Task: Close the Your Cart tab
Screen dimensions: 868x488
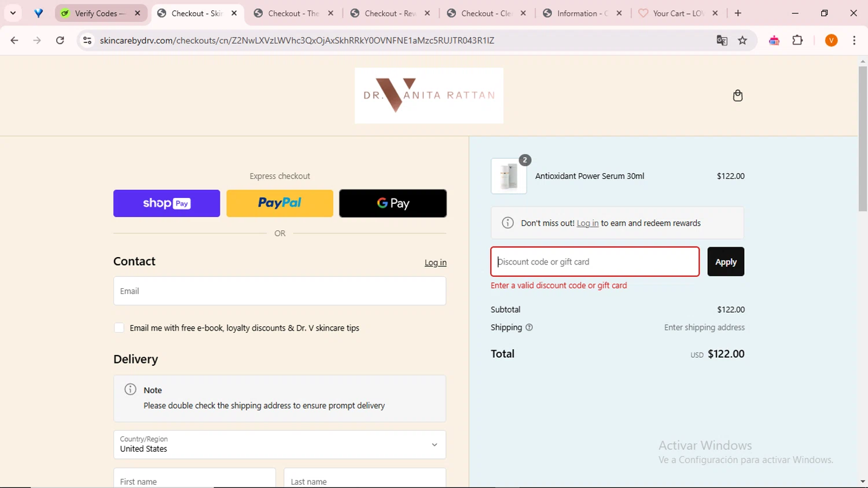Action: 715,13
